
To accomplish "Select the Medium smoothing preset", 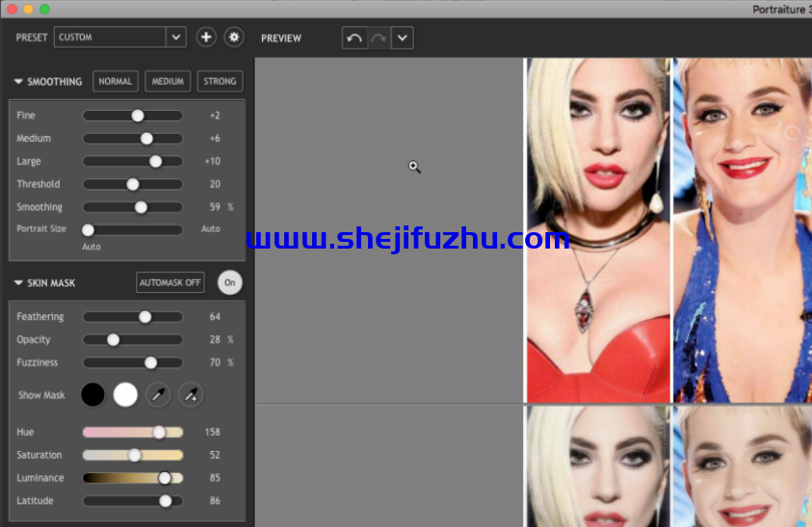I will [x=168, y=81].
